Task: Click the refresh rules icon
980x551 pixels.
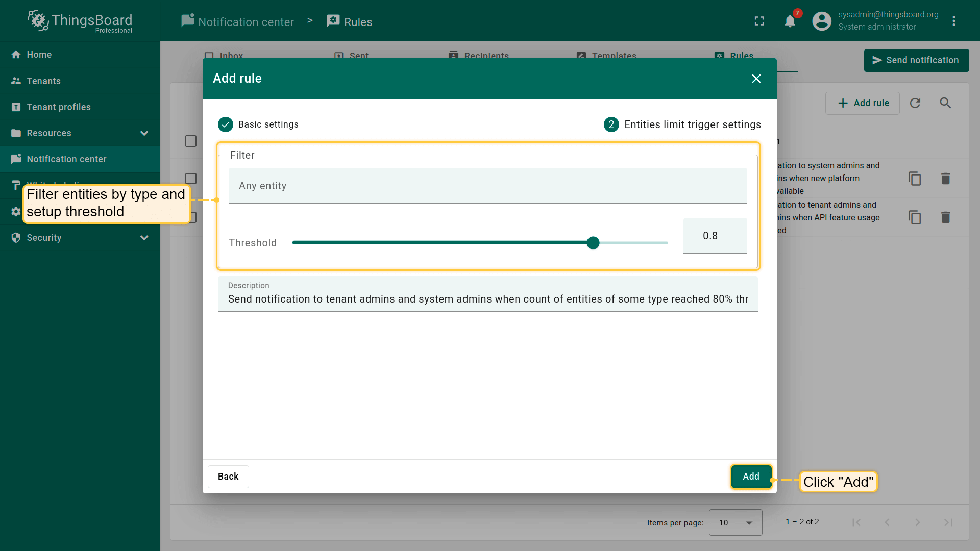Action: tap(915, 103)
